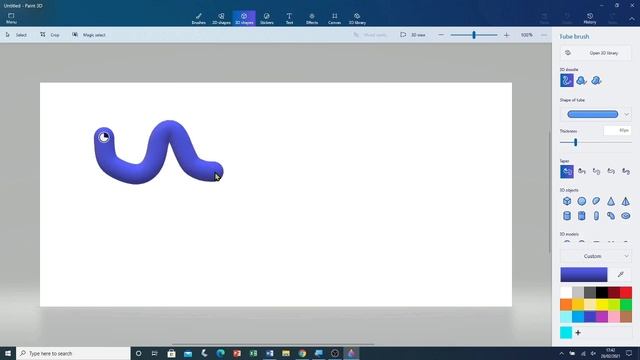Select the fifth taper option
Screen dimensions: 640x360
[x=626, y=171]
